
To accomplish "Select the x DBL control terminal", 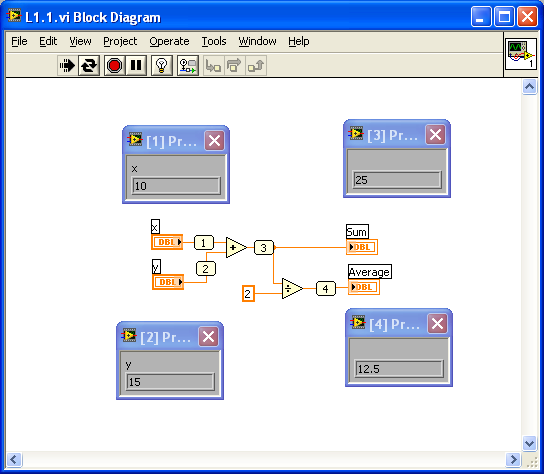I will (167, 242).
